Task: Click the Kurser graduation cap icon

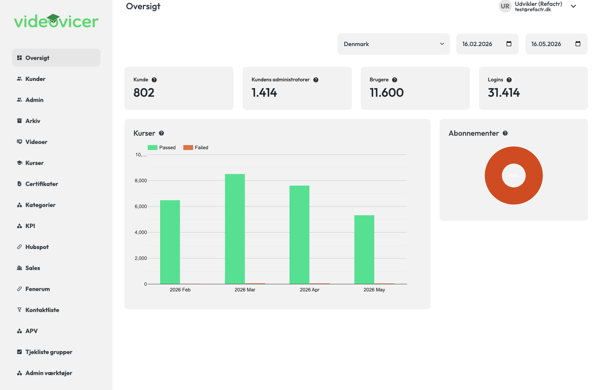Action: (x=19, y=163)
